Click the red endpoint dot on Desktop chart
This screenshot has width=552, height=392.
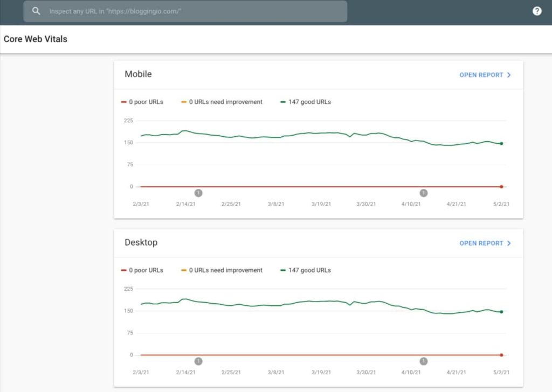click(x=501, y=355)
